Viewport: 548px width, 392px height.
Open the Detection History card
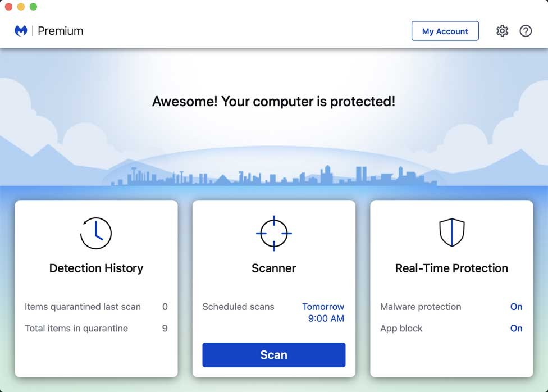tap(95, 268)
